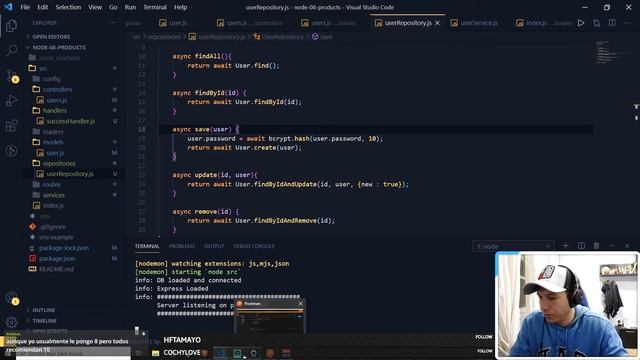Open the '1: node' terminal selector dropdown
The height and width of the screenshot is (360, 640).
tap(513, 246)
